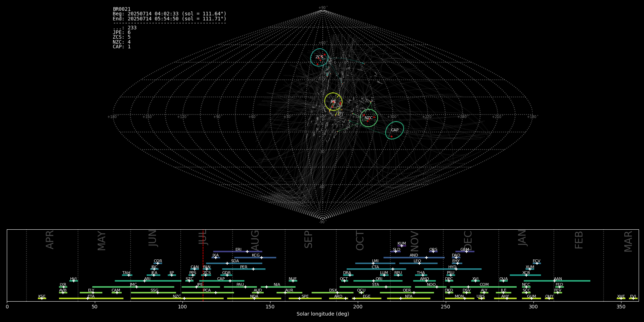Click the 'CAP: 1' count in legend
This screenshot has height=322, width=644.
(x=122, y=47)
